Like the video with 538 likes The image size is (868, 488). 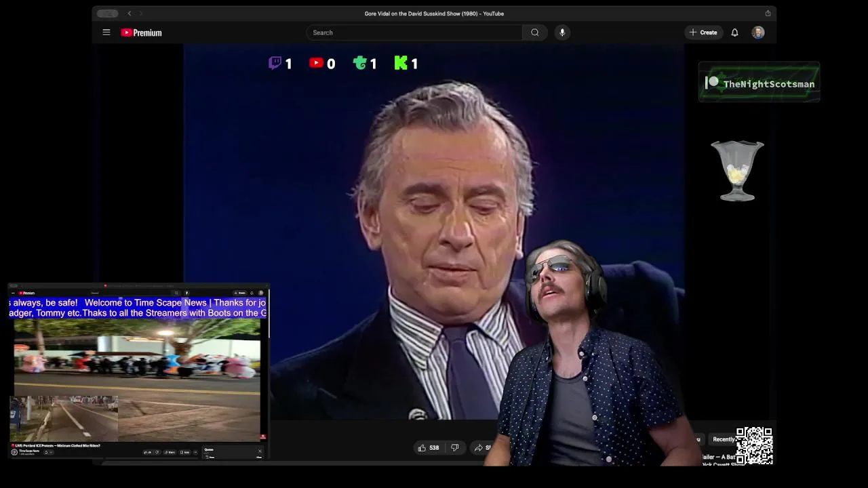429,448
